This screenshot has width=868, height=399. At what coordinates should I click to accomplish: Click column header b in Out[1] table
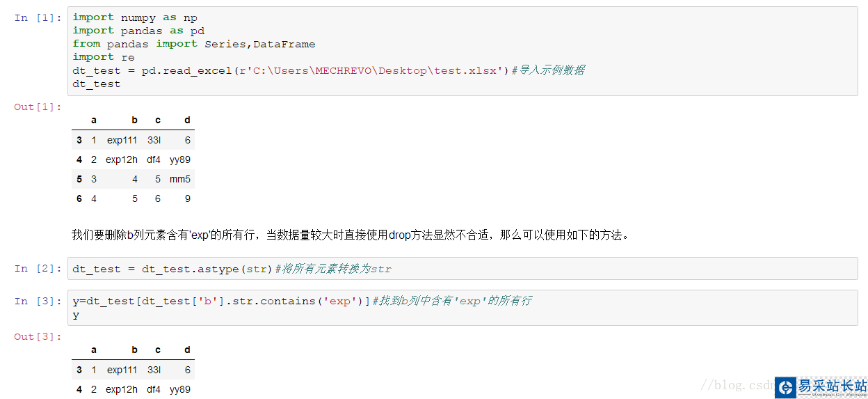pos(135,120)
